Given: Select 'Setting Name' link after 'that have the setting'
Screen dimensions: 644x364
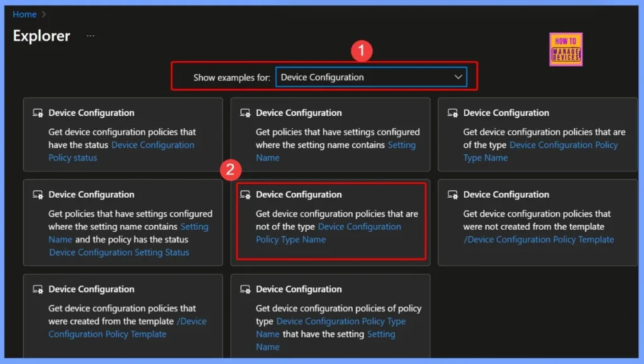Looking at the screenshot, I should [325, 340].
